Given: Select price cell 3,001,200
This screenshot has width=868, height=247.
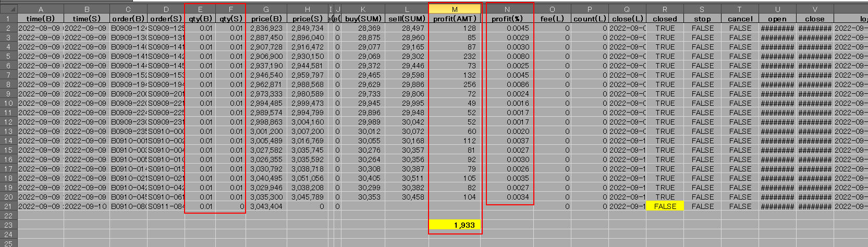Looking at the screenshot, I should click(x=266, y=131).
